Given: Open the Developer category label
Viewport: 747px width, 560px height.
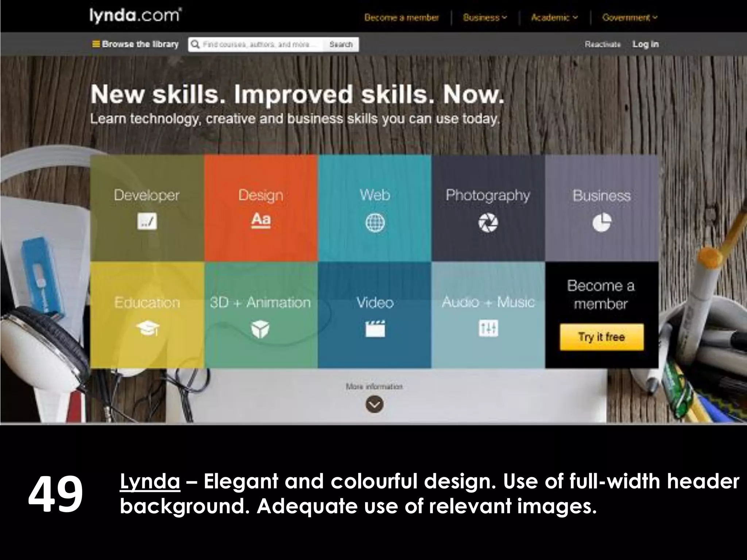Looking at the screenshot, I should coord(147,195).
